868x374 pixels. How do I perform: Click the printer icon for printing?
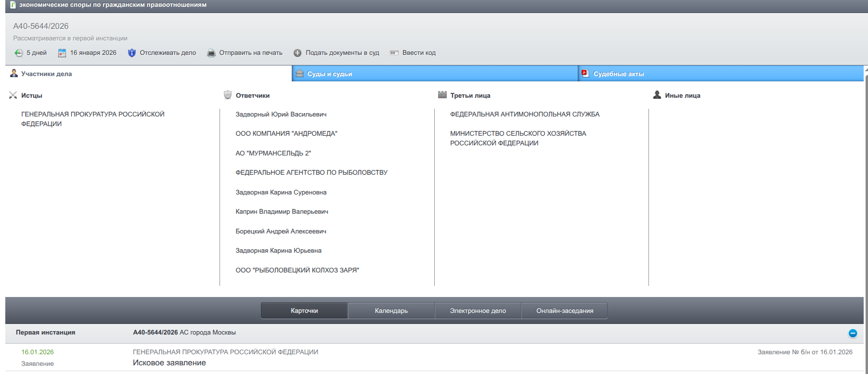pyautogui.click(x=211, y=53)
